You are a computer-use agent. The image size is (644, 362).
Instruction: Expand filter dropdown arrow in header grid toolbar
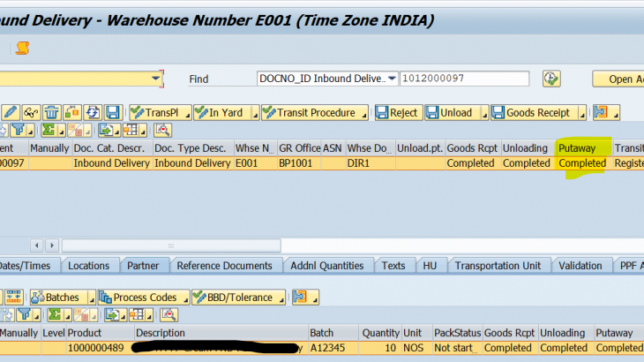[30, 132]
